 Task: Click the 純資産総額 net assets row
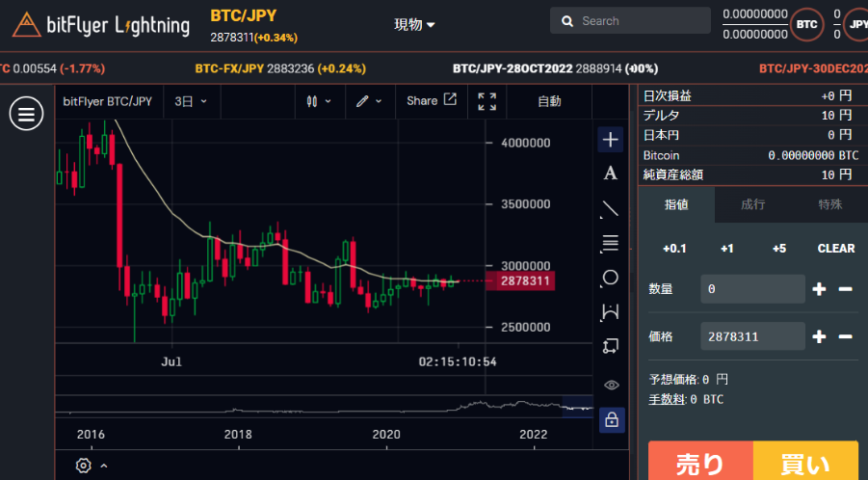tap(752, 175)
